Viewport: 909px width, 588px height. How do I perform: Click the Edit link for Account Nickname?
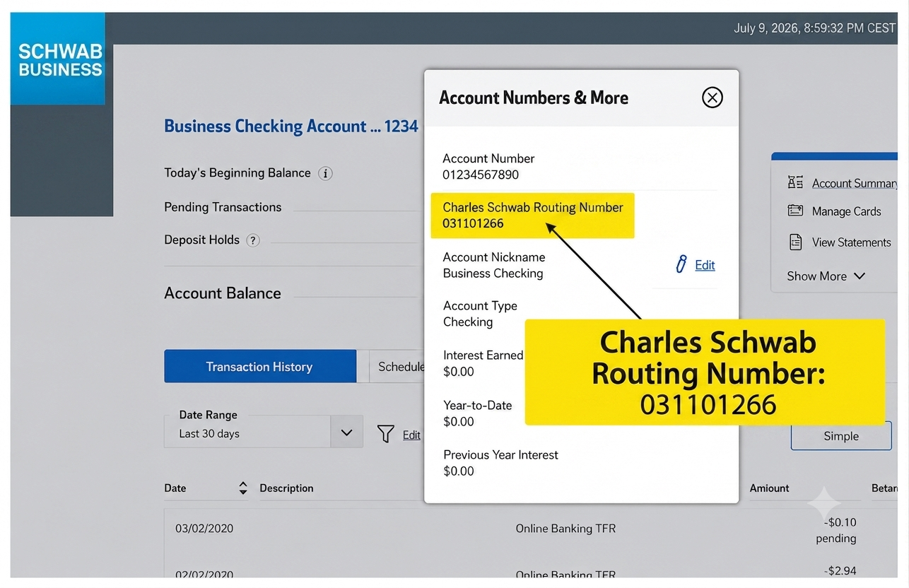pyautogui.click(x=705, y=265)
